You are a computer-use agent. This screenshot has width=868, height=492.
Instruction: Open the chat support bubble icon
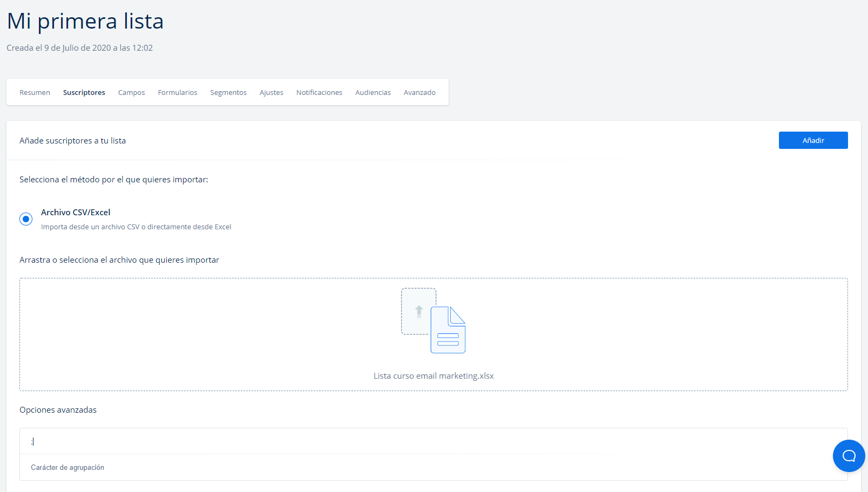pos(849,456)
